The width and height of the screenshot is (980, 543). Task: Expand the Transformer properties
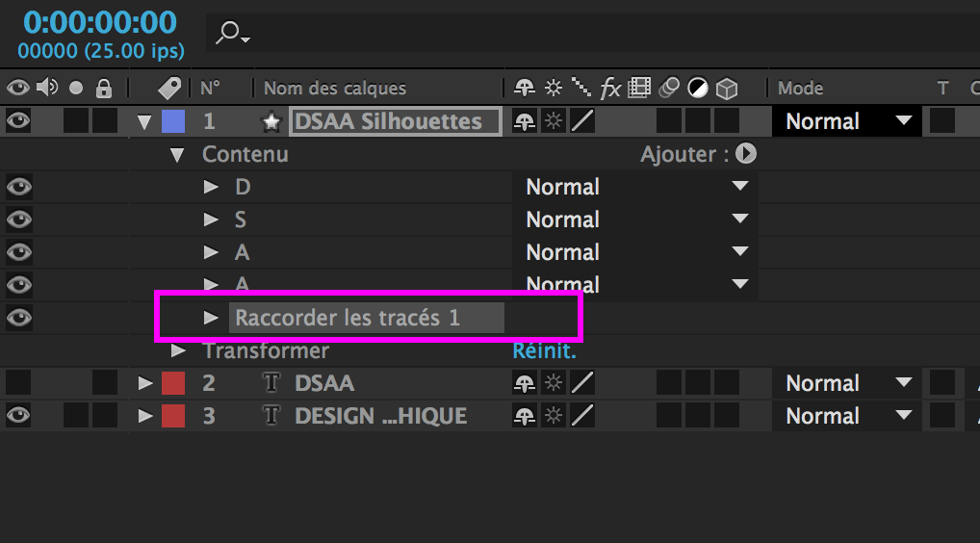point(178,350)
